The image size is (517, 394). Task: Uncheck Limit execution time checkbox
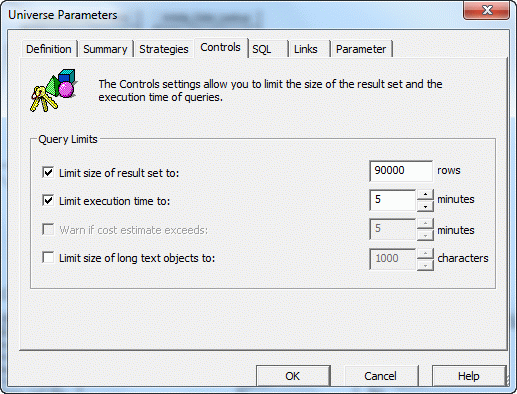point(48,200)
